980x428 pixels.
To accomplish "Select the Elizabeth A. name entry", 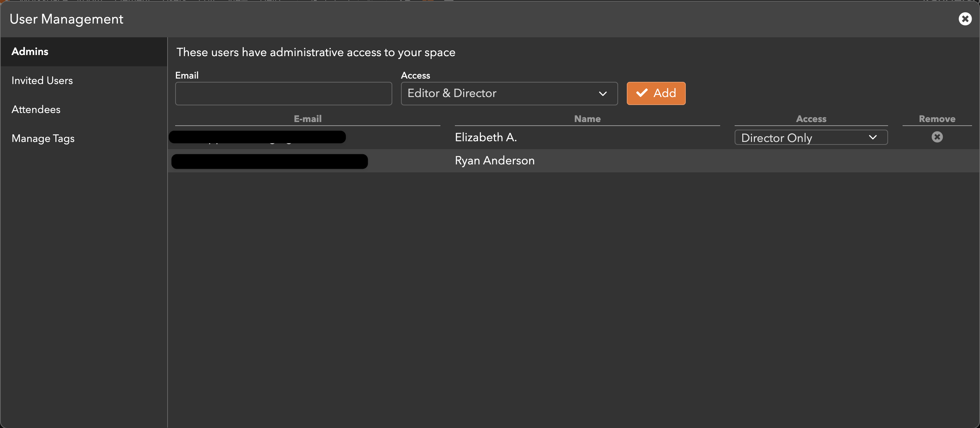I will click(x=485, y=137).
